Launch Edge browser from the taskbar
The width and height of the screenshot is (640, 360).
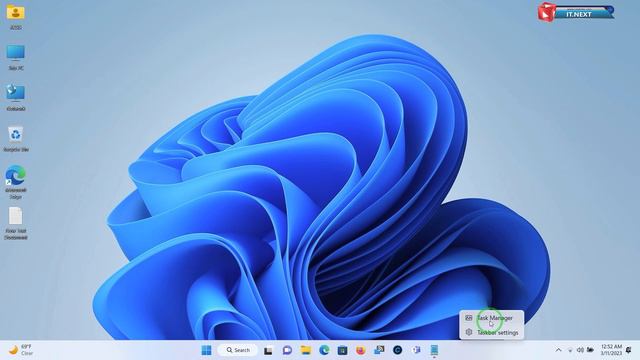(324, 350)
